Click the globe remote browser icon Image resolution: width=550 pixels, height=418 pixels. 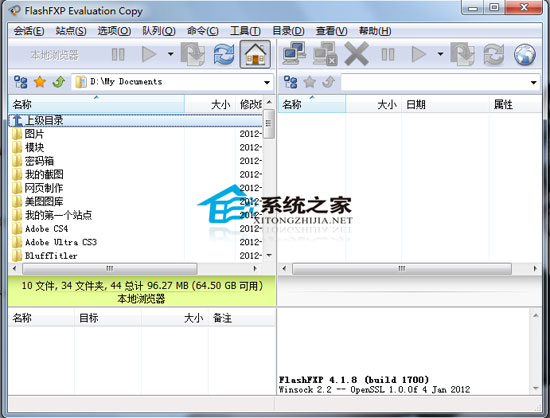(525, 55)
